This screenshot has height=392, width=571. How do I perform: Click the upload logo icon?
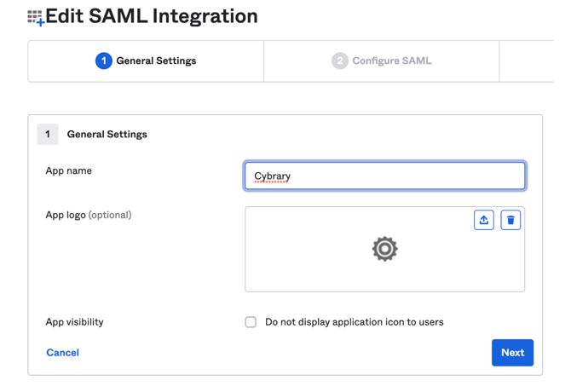pos(483,220)
